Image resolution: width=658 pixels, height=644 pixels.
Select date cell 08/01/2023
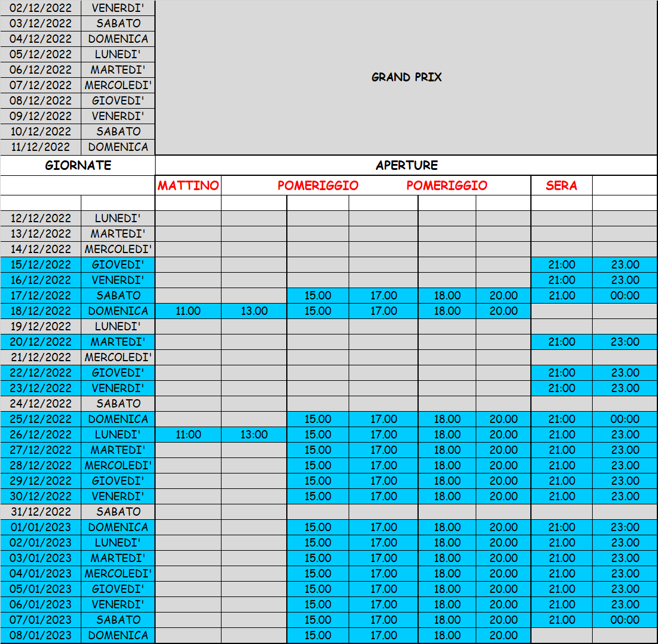(40, 635)
